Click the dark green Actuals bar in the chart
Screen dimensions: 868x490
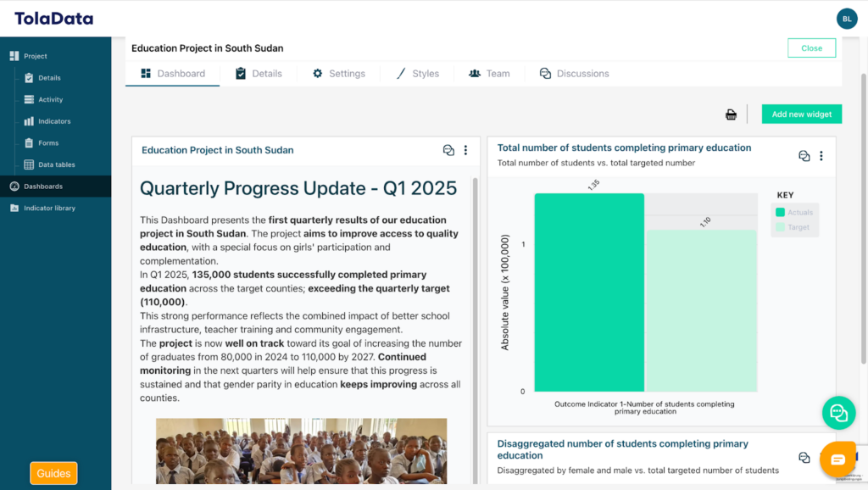click(x=589, y=292)
